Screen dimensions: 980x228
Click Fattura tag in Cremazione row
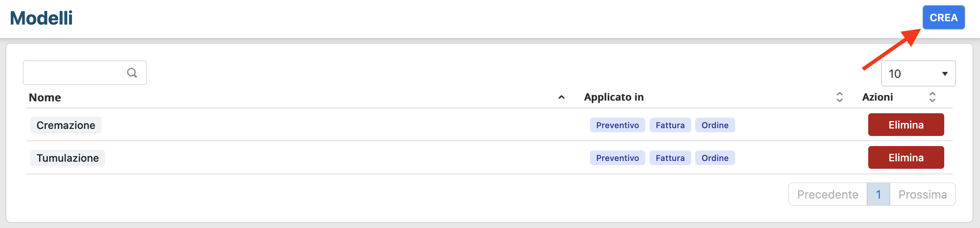coord(670,125)
